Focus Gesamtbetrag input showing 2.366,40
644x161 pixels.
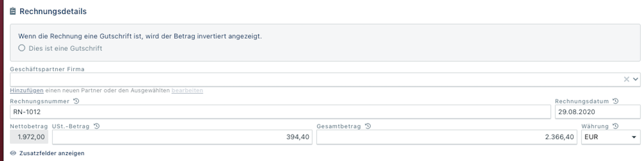click(447, 137)
